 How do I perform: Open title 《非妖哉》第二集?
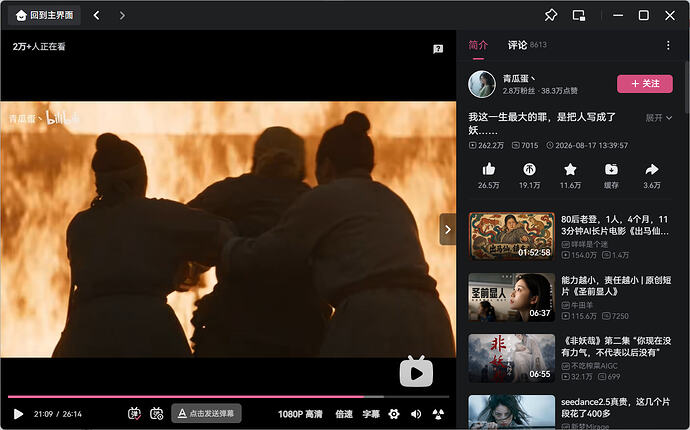616,346
